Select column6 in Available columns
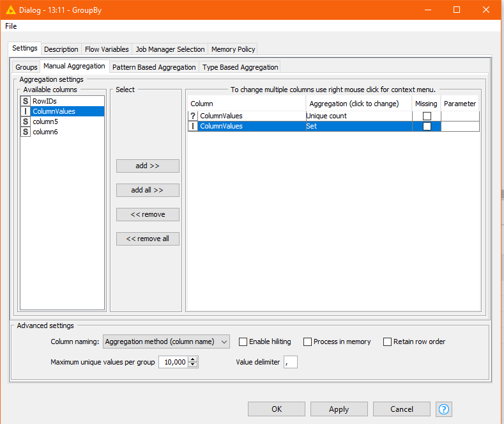The height and width of the screenshot is (424, 504). pos(63,132)
